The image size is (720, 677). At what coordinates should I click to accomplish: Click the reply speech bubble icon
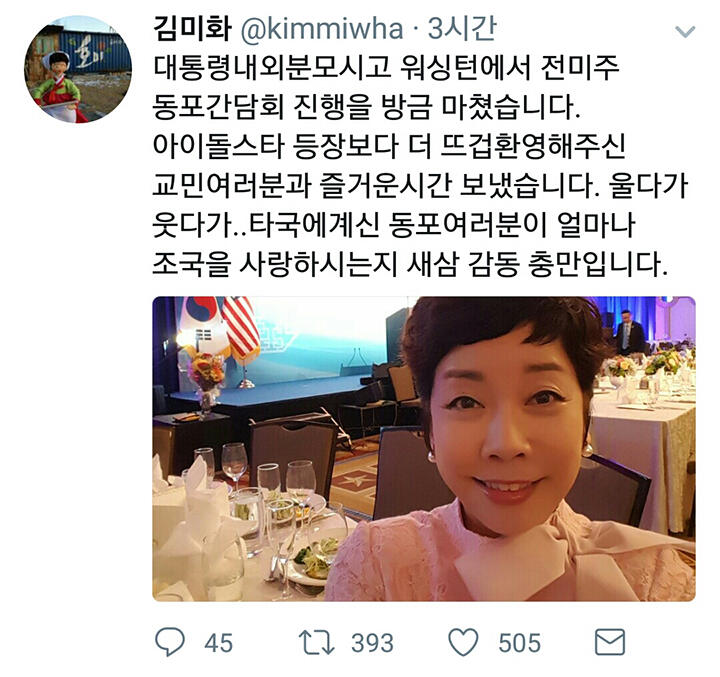pos(170,642)
